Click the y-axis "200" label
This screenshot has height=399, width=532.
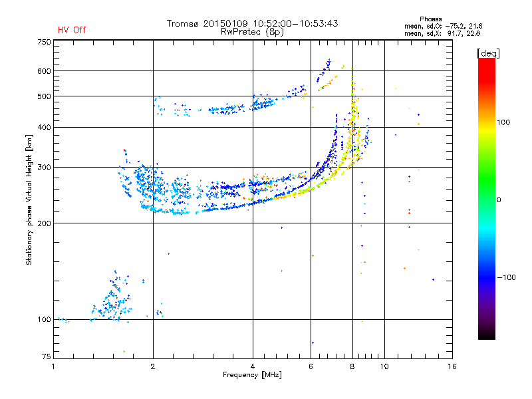click(x=44, y=223)
